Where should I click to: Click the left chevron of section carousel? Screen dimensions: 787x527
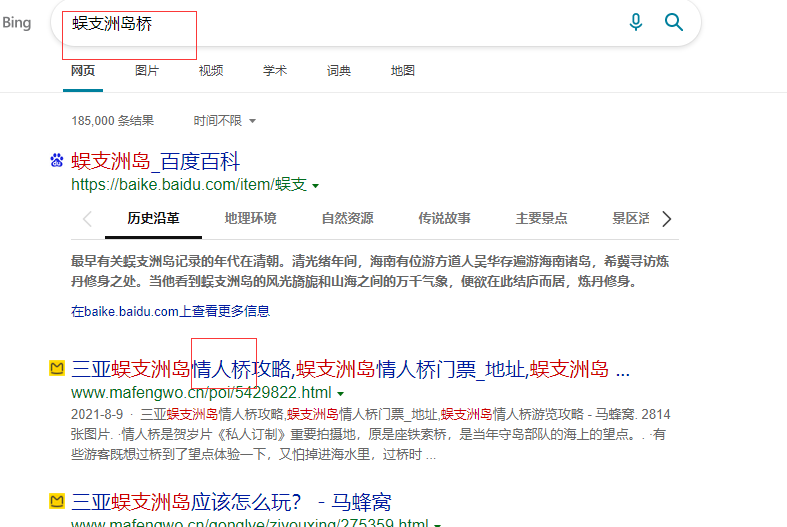pos(87,219)
